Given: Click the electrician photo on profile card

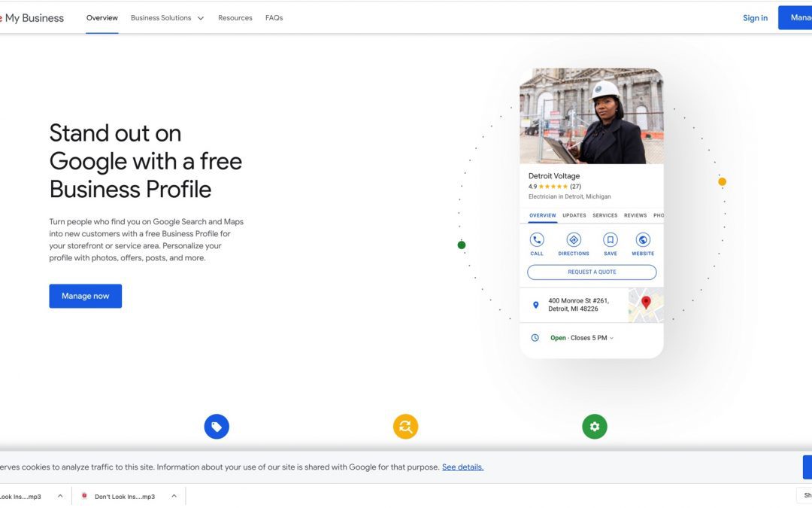Looking at the screenshot, I should pos(592,116).
